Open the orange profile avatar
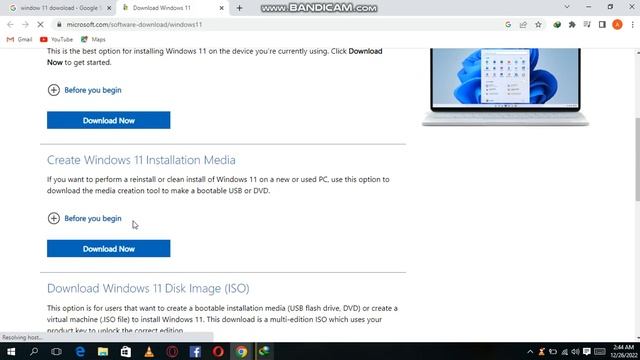 pos(617,24)
